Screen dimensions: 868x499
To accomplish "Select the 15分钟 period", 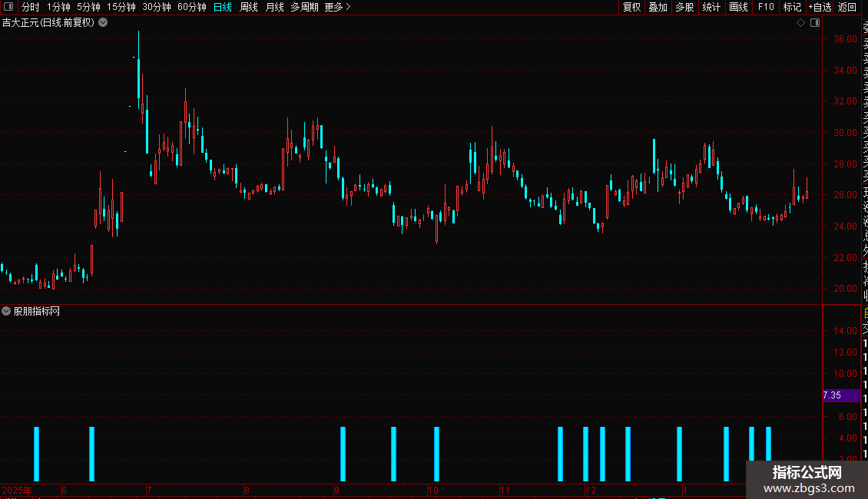I will point(121,7).
